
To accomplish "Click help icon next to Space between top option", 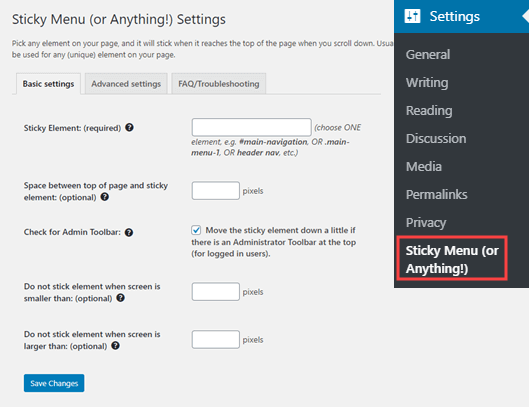I will [105, 197].
